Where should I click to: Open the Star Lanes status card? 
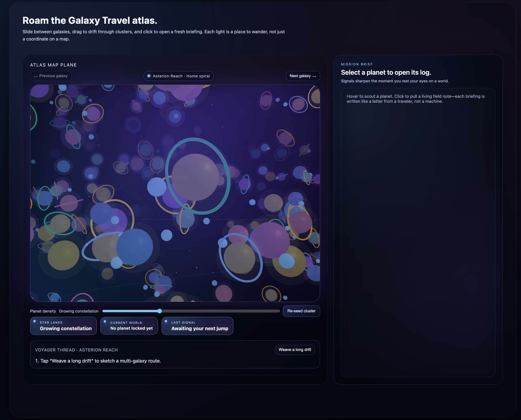(63, 326)
